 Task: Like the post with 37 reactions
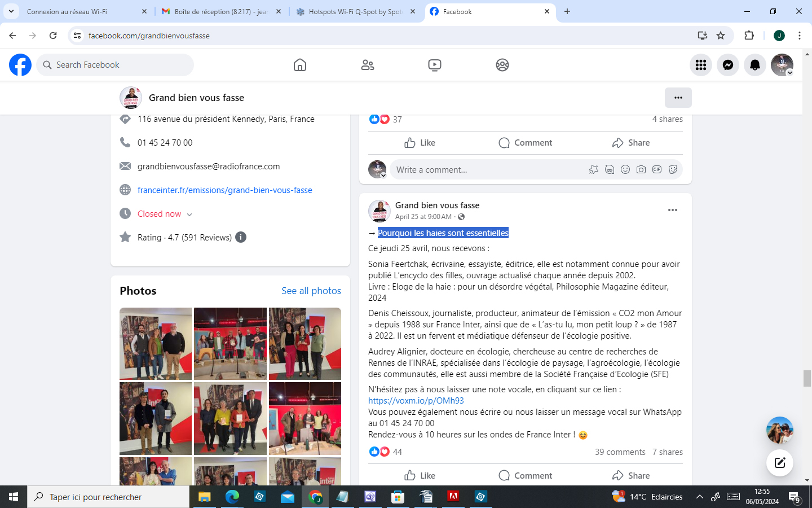click(x=420, y=143)
